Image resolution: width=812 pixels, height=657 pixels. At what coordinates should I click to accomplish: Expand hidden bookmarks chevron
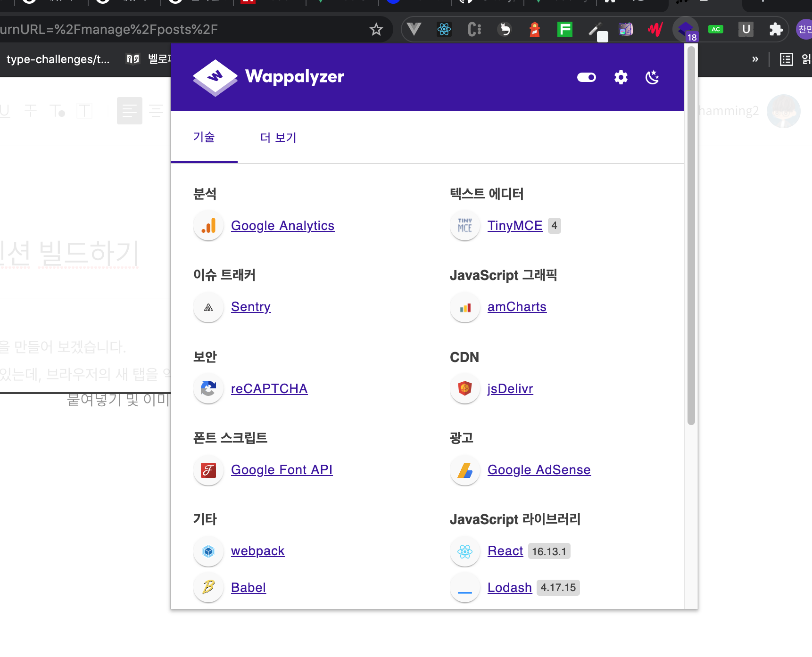point(755,59)
